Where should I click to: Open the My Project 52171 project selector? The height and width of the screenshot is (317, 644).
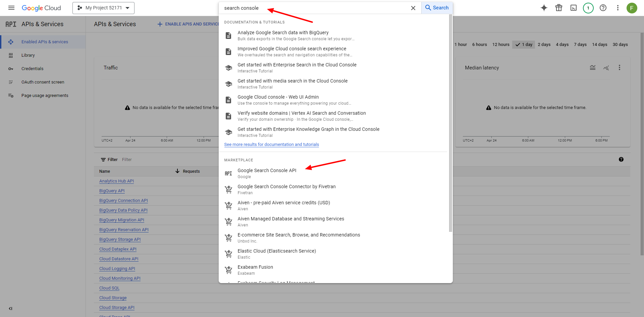click(x=103, y=8)
